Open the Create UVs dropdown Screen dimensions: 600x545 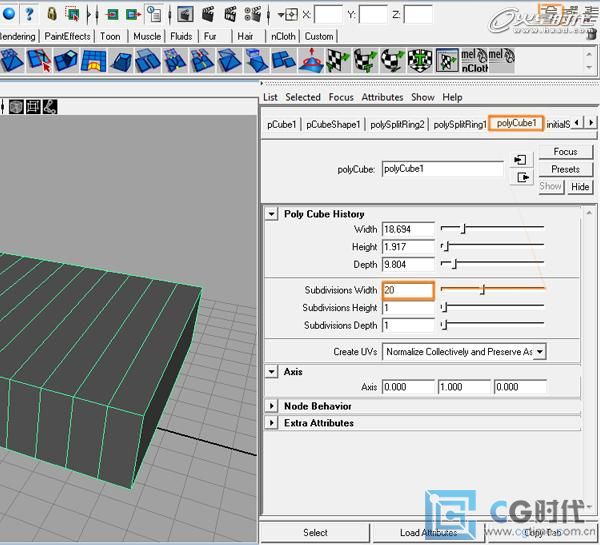464,351
